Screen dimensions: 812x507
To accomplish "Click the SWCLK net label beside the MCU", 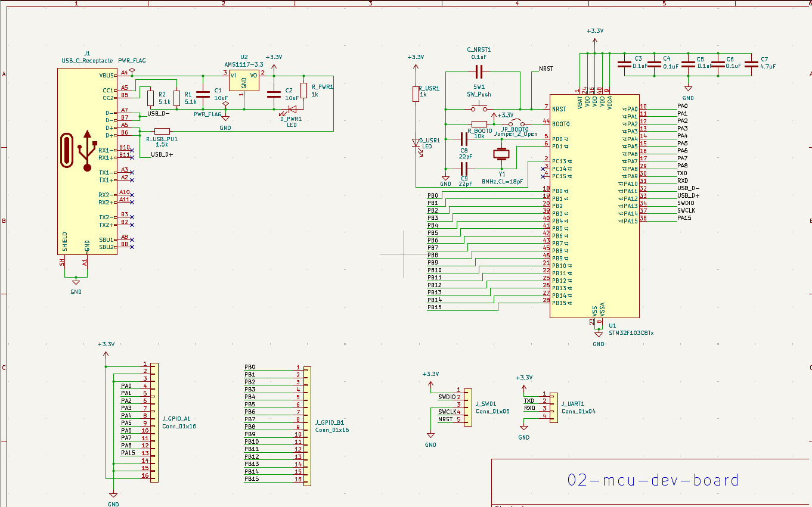I will pos(686,210).
